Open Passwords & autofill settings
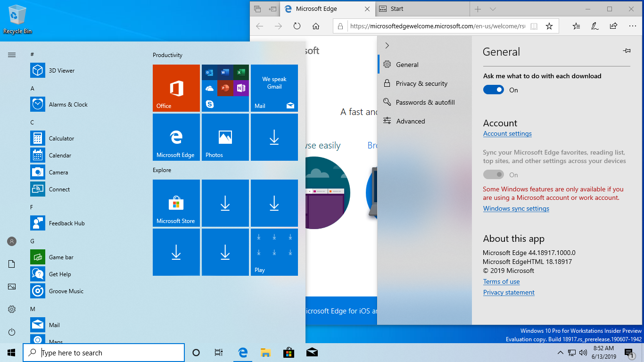Viewport: 644px width, 362px height. (x=425, y=102)
